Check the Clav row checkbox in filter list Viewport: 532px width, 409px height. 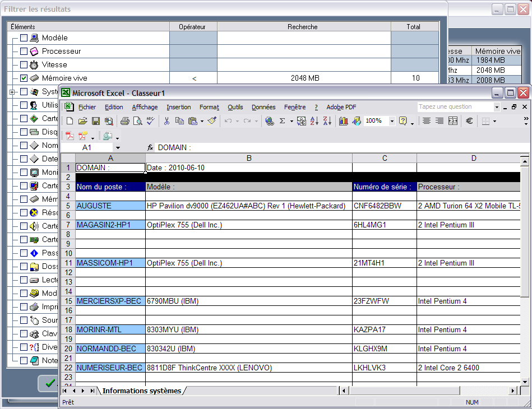point(24,334)
